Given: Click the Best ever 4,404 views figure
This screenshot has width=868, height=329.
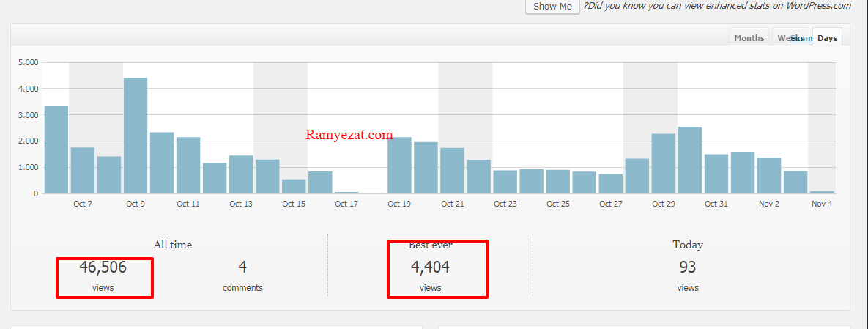Looking at the screenshot, I should coord(430,267).
